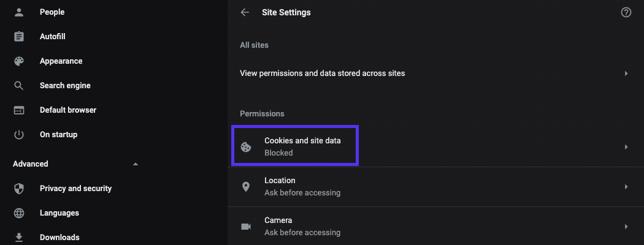644x245 pixels.
Task: Click the Autofill clipboard icon
Action: click(x=19, y=37)
